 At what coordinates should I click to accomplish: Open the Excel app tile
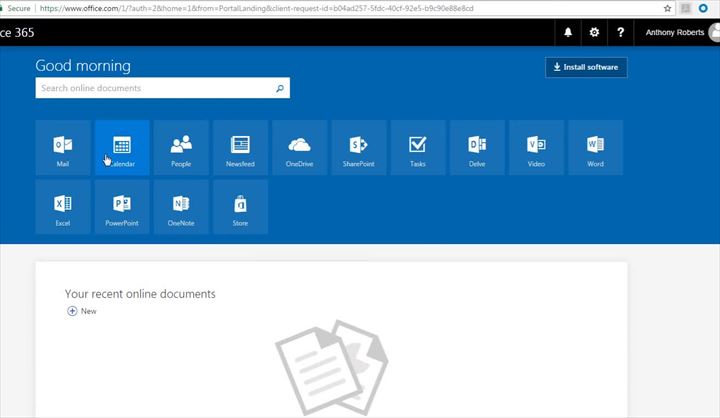coord(62,207)
